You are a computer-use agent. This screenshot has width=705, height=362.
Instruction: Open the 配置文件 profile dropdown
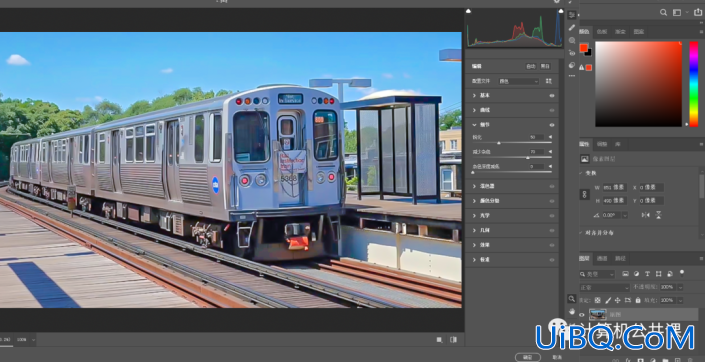click(x=518, y=81)
